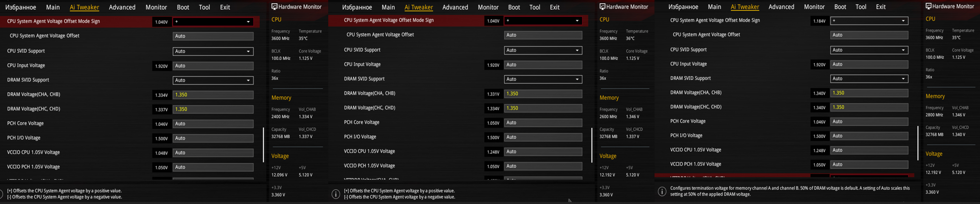Expand CPU SVID Support dropdown in right panel
Image resolution: width=980 pixels, height=204 pixels.
[x=869, y=50]
